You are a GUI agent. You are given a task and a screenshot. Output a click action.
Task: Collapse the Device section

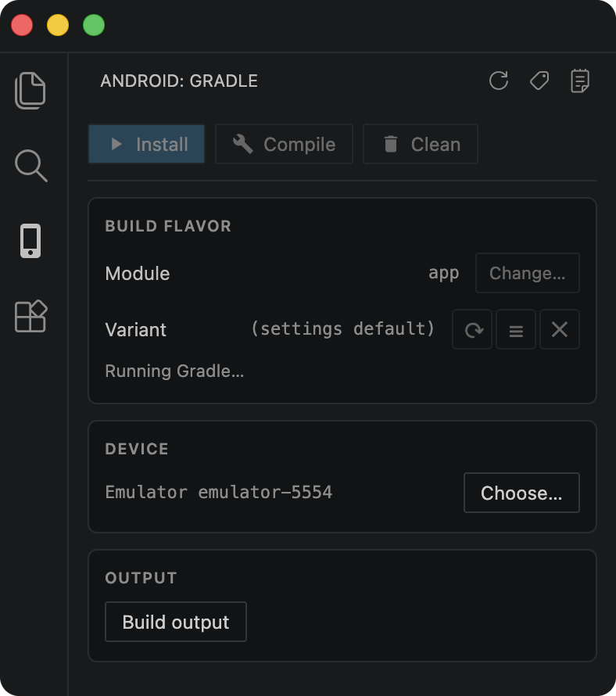tap(137, 449)
